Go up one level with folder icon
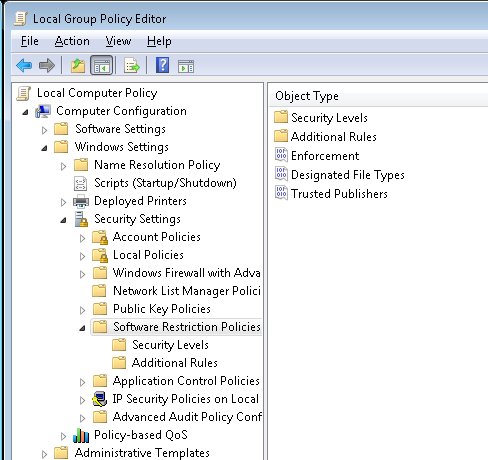The image size is (488, 460). point(78,65)
